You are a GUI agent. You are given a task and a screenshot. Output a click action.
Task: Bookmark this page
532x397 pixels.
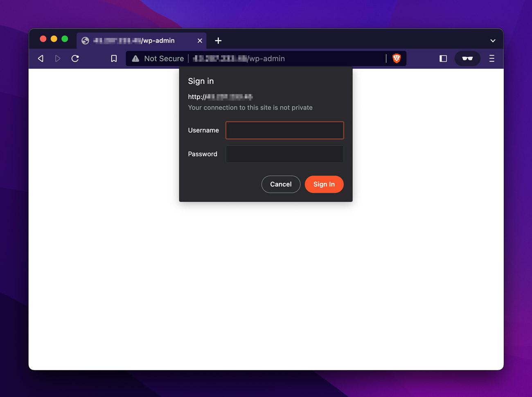tap(114, 58)
